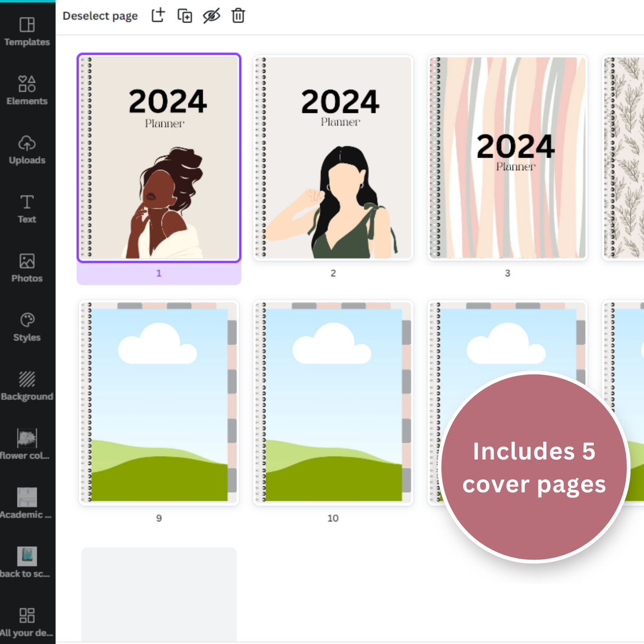Image resolution: width=644 pixels, height=644 pixels.
Task: Open the flower collection folder
Action: pyautogui.click(x=27, y=444)
